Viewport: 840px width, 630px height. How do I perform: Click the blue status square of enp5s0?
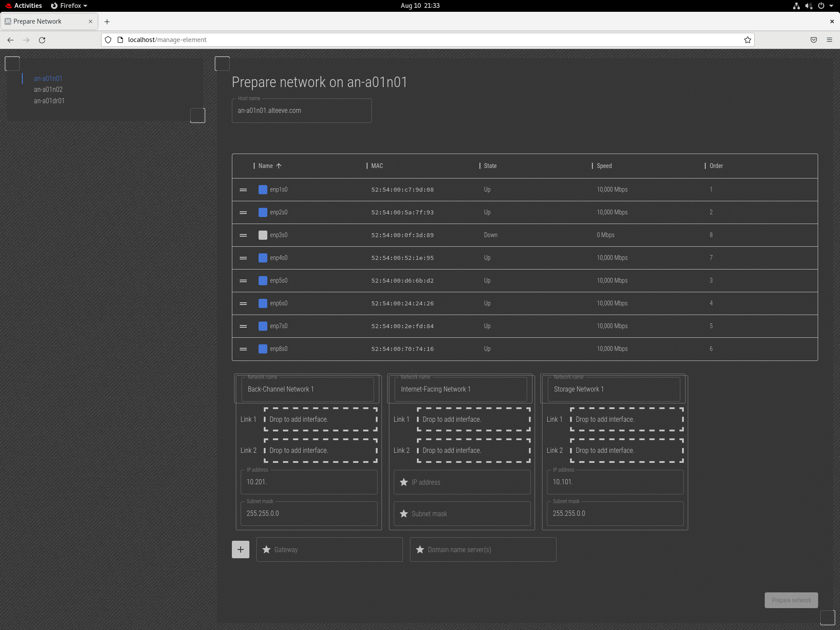(262, 281)
